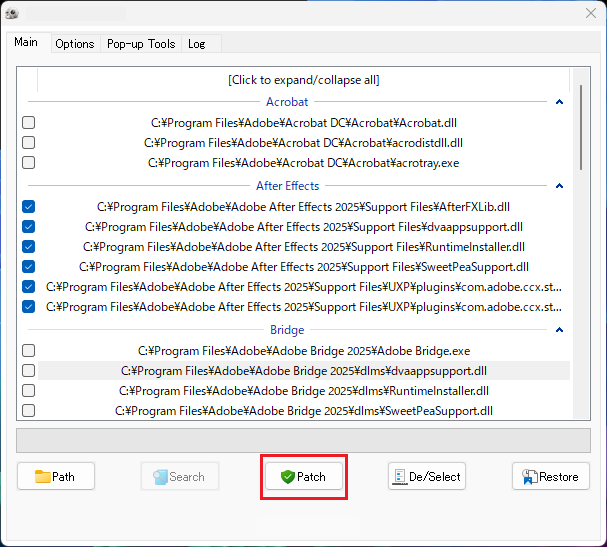Check Bridge RuntimeInstaller.dll checkbox
This screenshot has height=547, width=607.
[29, 391]
